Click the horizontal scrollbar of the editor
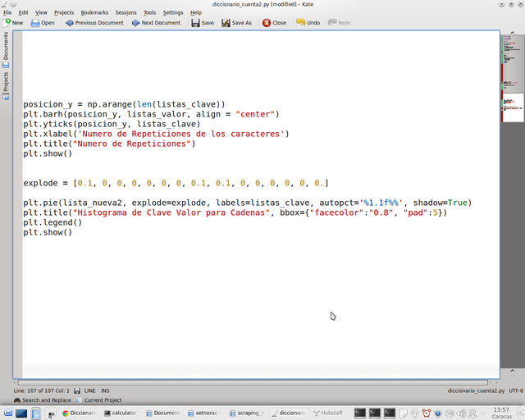This screenshot has height=420, width=525. [253, 382]
